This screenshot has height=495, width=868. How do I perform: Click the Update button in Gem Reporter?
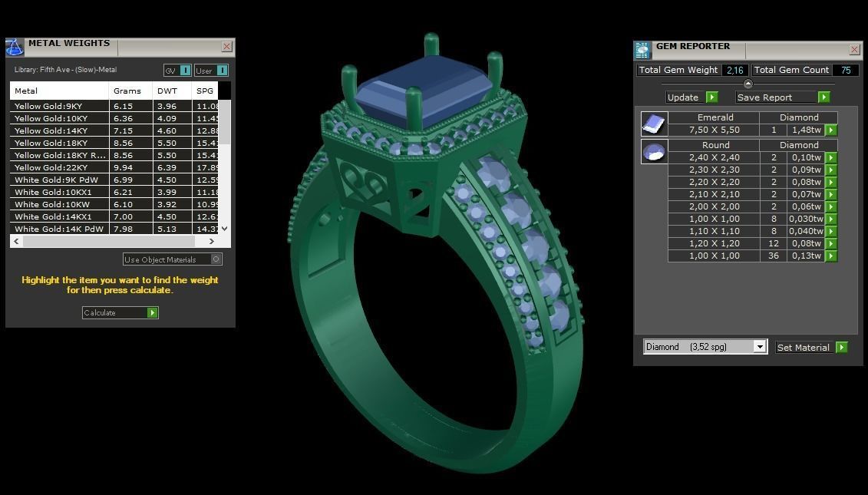pyautogui.click(x=692, y=97)
